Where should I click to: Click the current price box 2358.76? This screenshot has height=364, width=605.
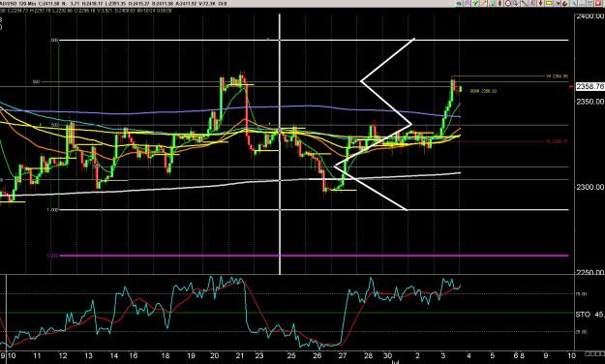tap(590, 86)
